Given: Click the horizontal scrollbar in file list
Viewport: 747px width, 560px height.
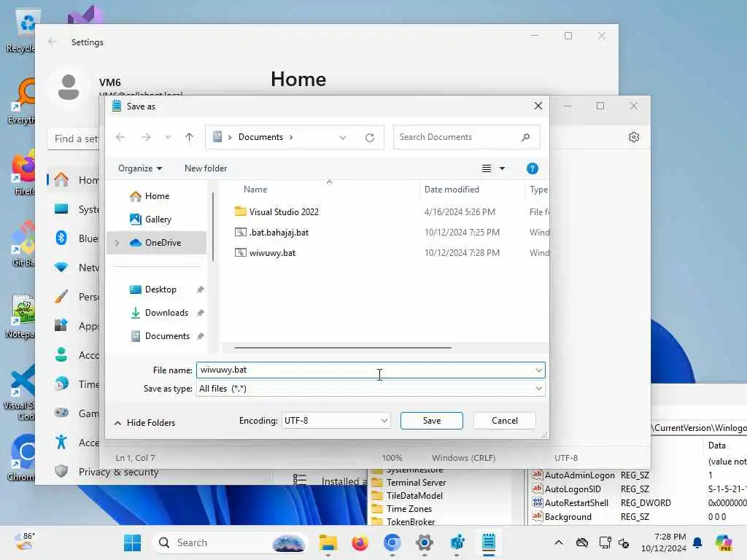Looking at the screenshot, I should [343, 348].
